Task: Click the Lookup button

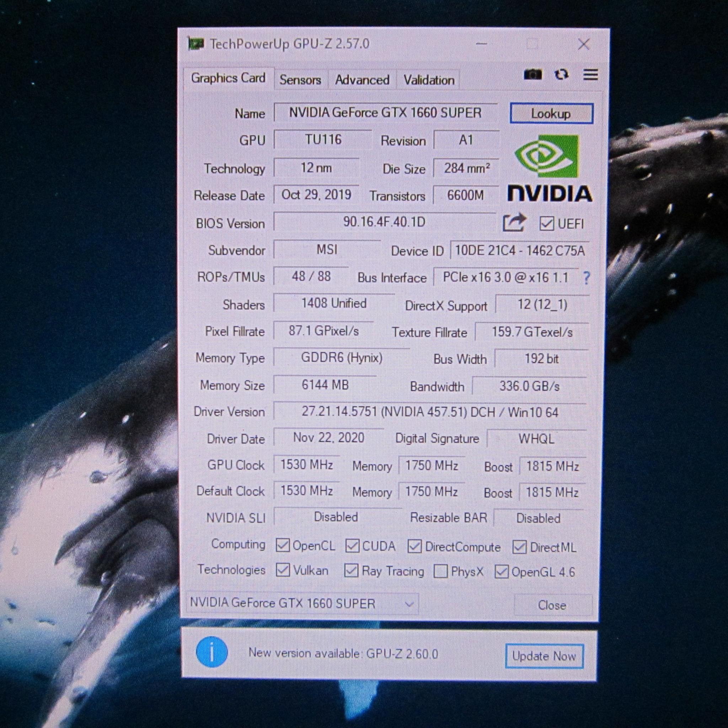Action: pos(551,113)
